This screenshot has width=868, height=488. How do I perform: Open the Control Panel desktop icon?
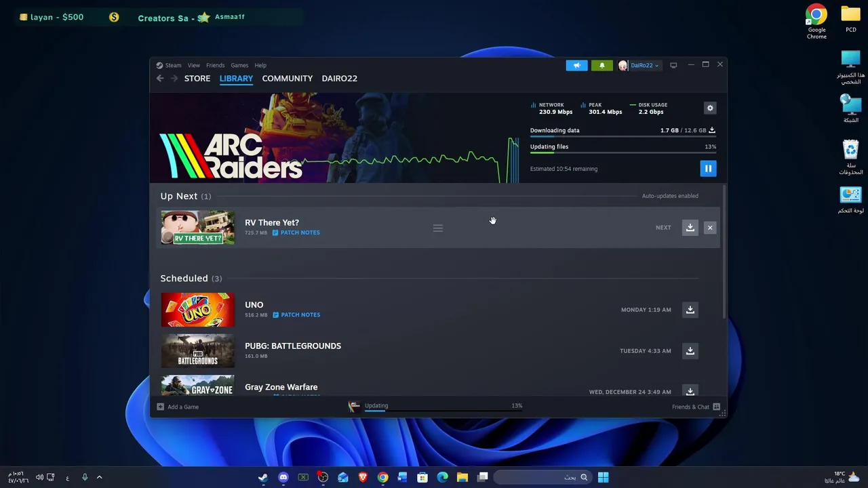850,201
